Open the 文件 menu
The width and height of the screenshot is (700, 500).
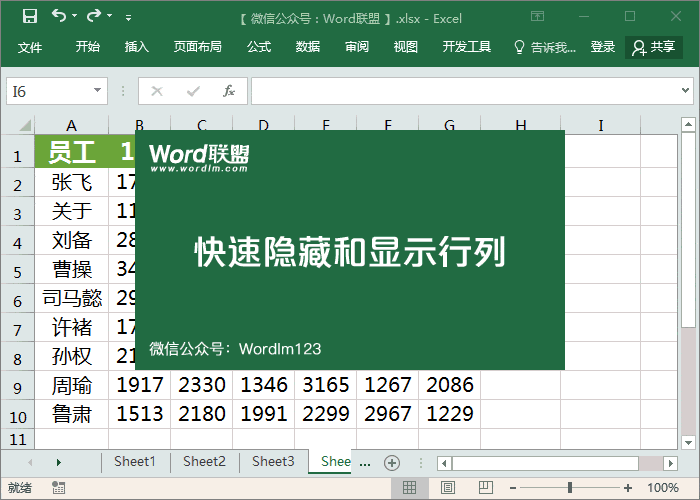coord(30,47)
